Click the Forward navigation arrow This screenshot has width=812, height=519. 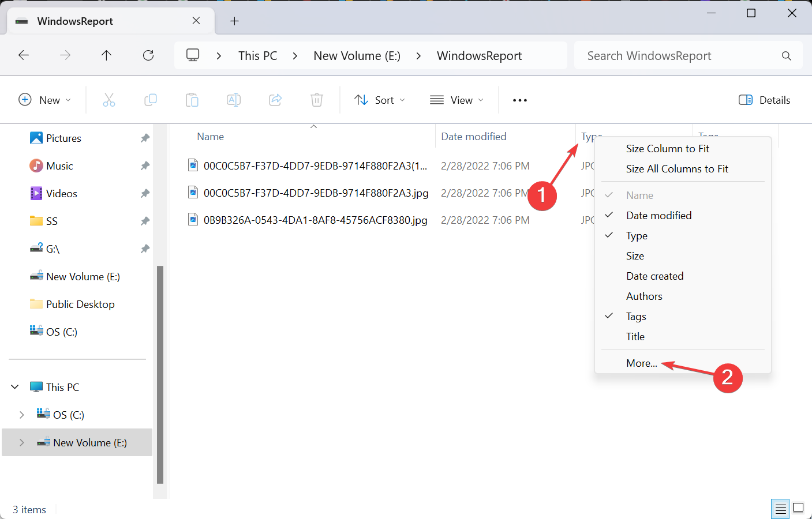tap(65, 55)
